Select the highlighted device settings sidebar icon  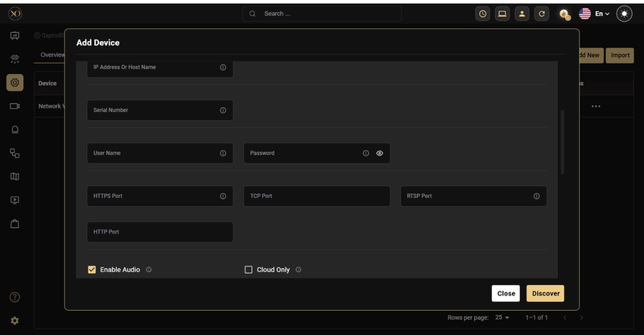tap(14, 83)
